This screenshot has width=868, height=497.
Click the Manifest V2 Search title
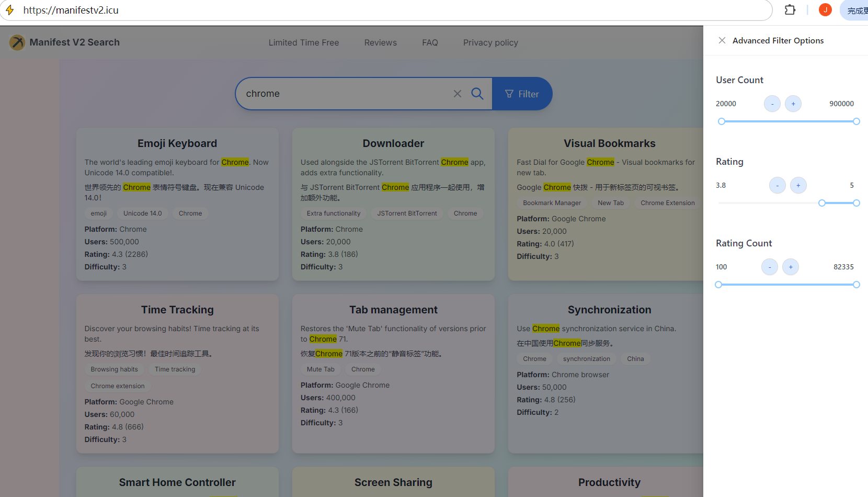(x=75, y=42)
